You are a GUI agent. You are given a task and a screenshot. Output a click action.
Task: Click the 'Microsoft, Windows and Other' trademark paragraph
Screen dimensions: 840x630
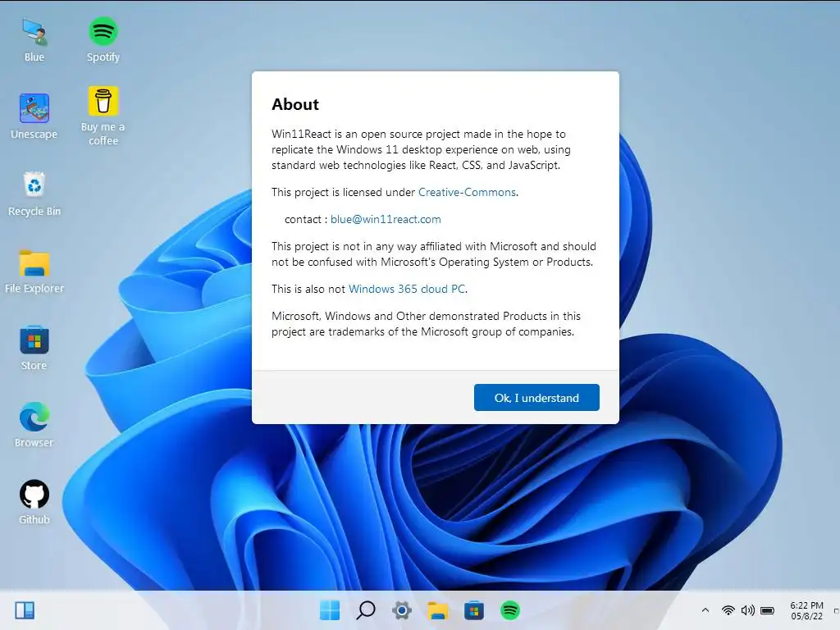[x=426, y=323]
